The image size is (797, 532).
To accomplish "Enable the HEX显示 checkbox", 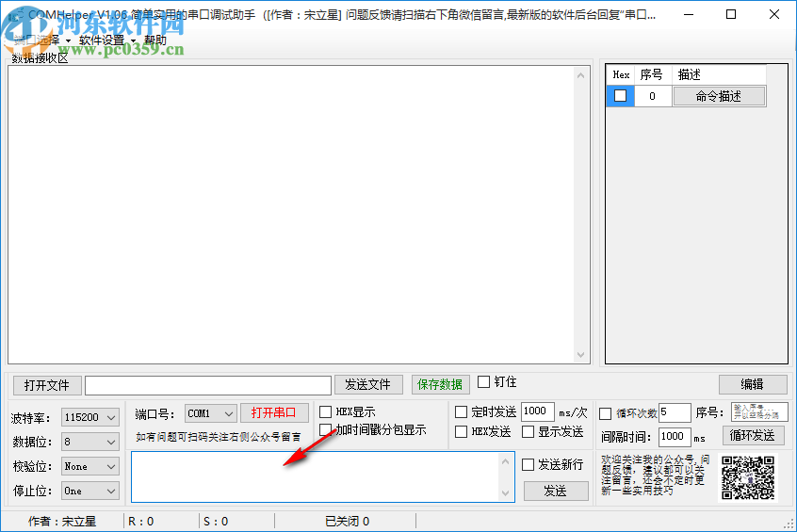I will tap(325, 411).
